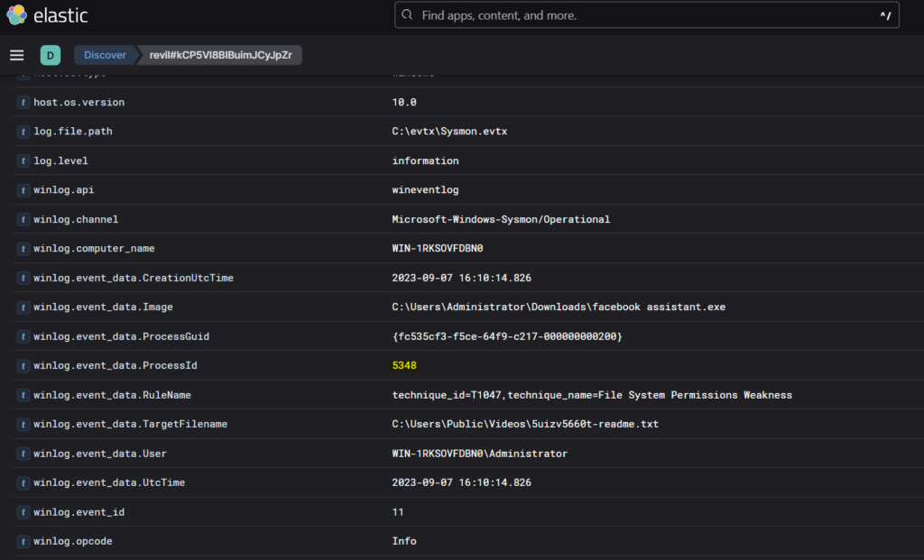This screenshot has height=560, width=924.
Task: Click the type icon beside winlog.event_id
Action: pyautogui.click(x=23, y=512)
